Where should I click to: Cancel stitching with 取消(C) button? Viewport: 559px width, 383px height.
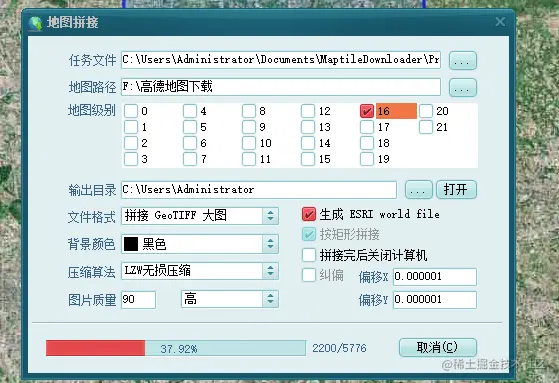tap(438, 347)
